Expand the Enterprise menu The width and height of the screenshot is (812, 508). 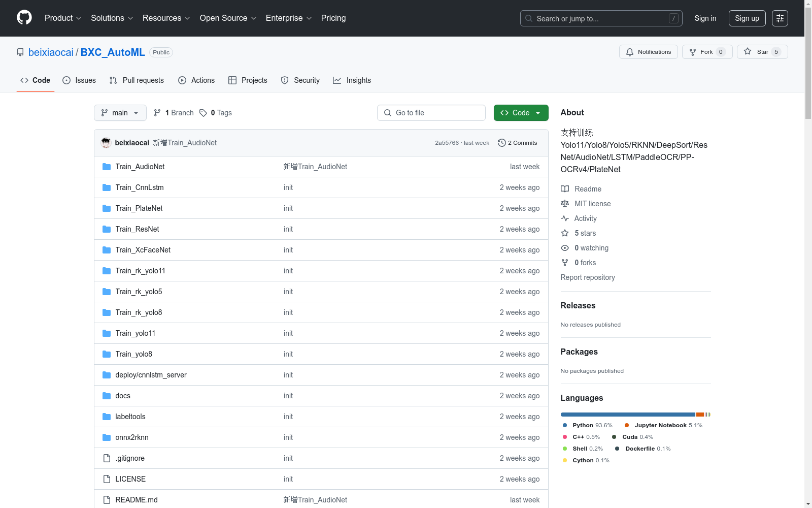[x=289, y=18]
